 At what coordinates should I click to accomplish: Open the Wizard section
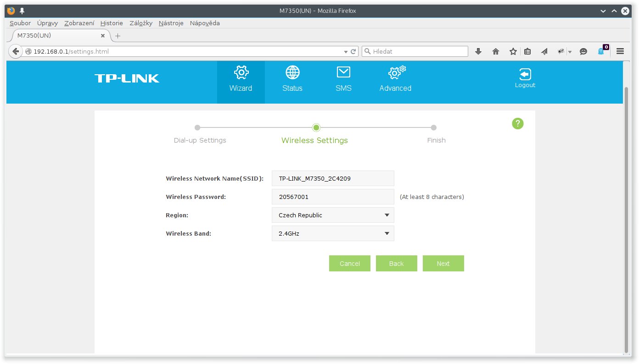coord(241,82)
